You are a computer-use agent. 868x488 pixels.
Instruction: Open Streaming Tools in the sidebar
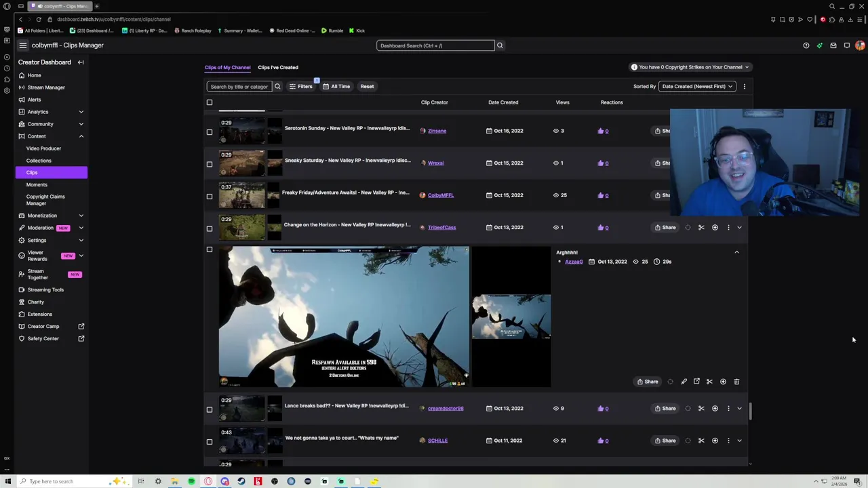click(x=45, y=290)
